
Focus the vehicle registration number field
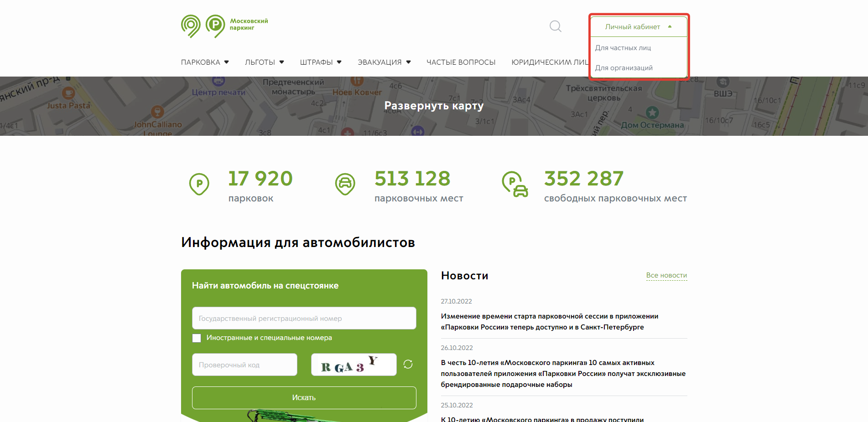point(304,318)
